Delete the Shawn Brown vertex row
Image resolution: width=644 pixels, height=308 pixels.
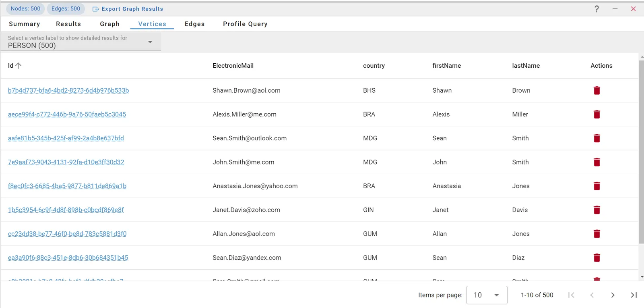coord(597,90)
